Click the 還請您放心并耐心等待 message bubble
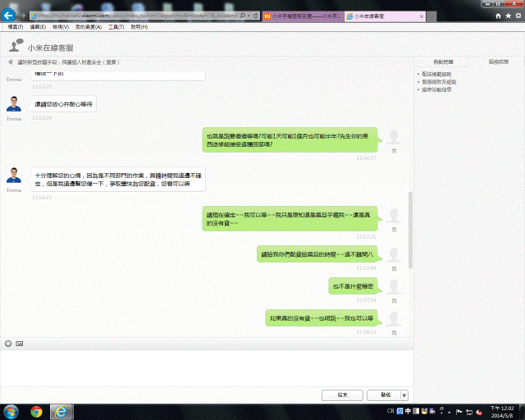The image size is (525, 420). pos(64,104)
